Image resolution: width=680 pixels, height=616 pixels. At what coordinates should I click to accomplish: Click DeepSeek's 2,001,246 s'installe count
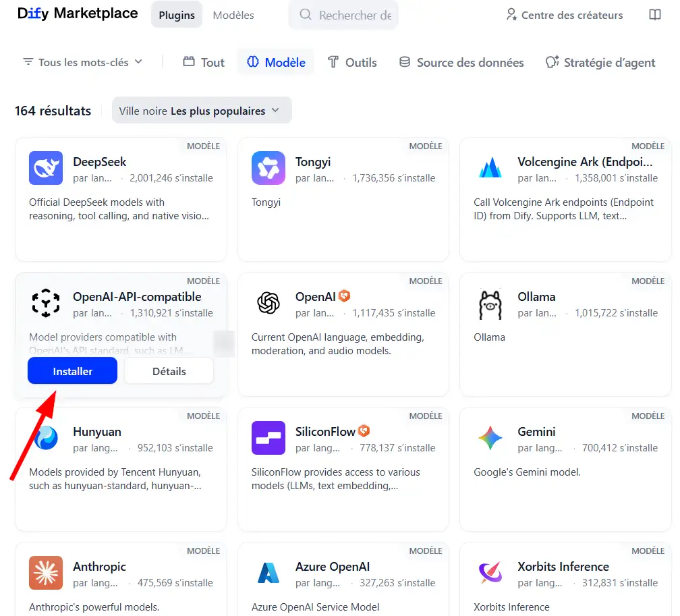171,178
